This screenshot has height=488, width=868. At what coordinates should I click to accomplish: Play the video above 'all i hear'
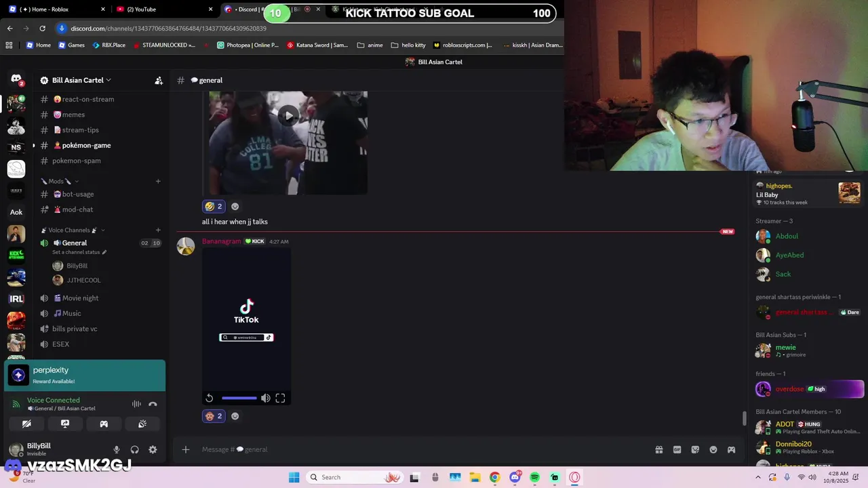tap(288, 115)
